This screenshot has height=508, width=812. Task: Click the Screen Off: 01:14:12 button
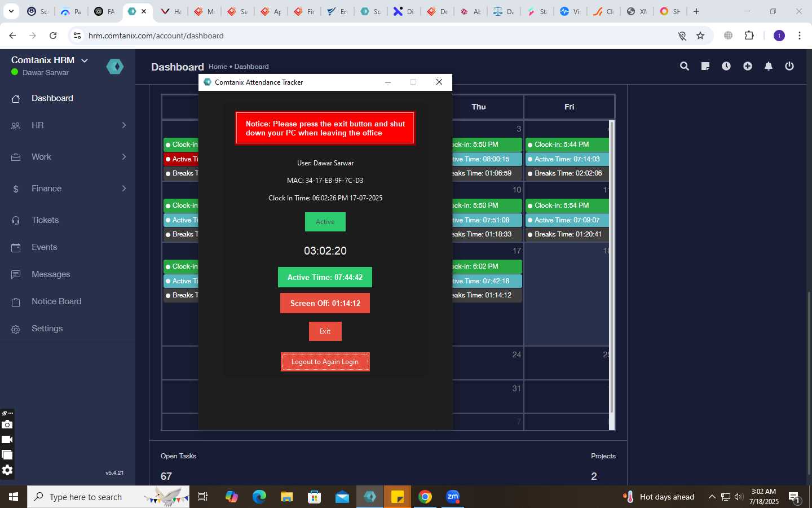pyautogui.click(x=325, y=303)
